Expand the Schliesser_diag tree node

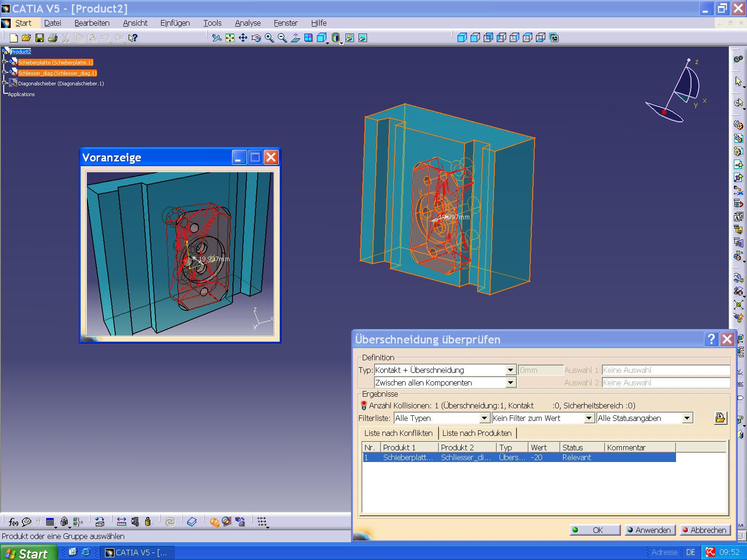4,72
